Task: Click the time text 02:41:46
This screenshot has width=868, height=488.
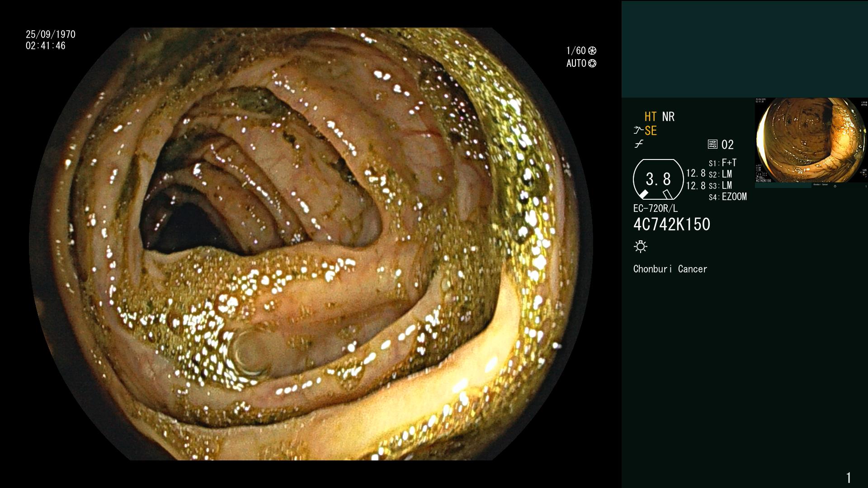Action: tap(46, 46)
